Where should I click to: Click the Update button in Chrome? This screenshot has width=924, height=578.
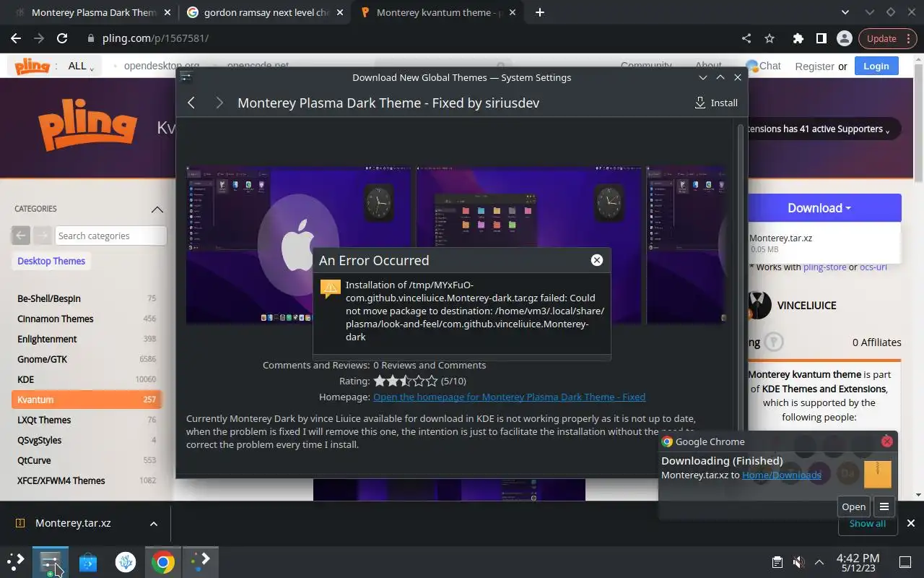[886, 38]
